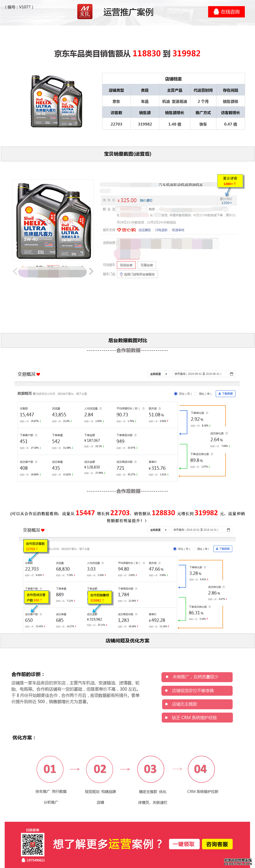Click help icon beside 成交商品件数 721
This screenshot has height=868, width=255.
(135, 462)
